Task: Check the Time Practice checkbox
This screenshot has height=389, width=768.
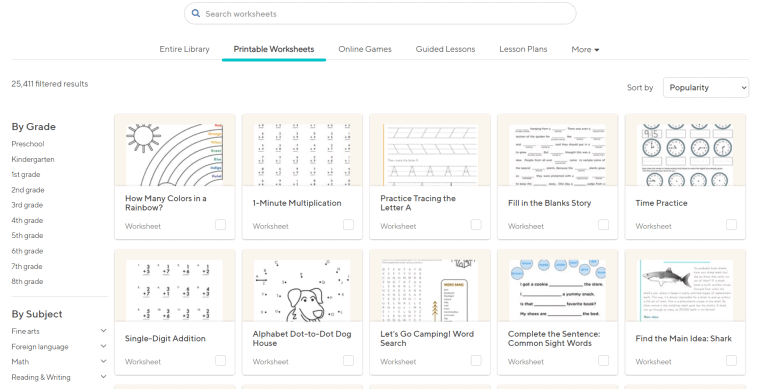Action: pyautogui.click(x=731, y=224)
